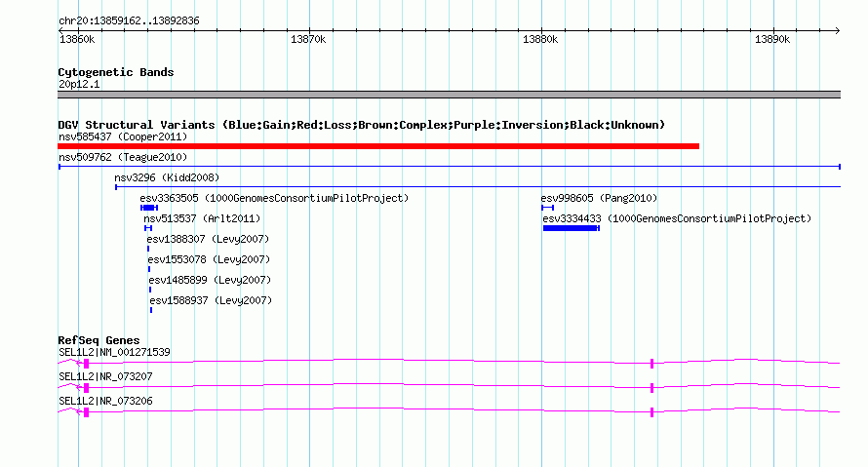Open the esv3334433 1000GenomesConsortiumPilotProject label
Screen dimensions: 868x467
(677, 218)
